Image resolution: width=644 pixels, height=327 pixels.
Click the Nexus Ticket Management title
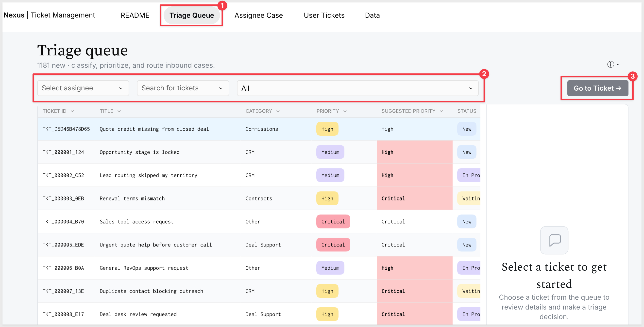click(49, 15)
